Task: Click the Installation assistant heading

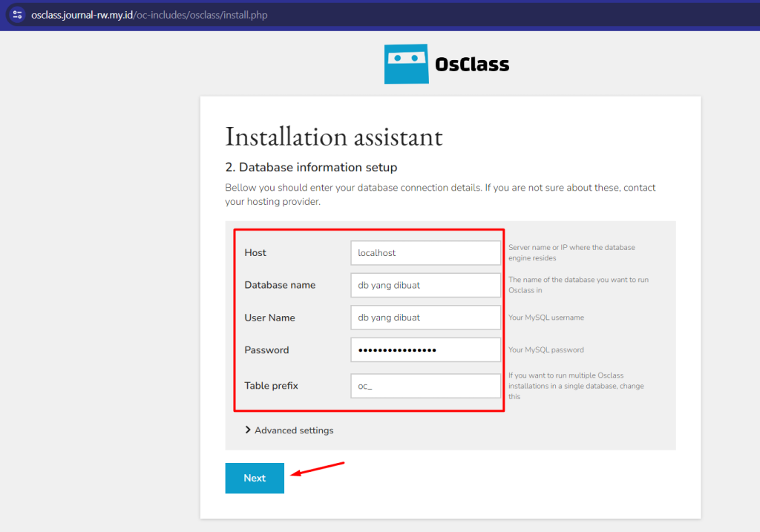Action: [x=334, y=137]
